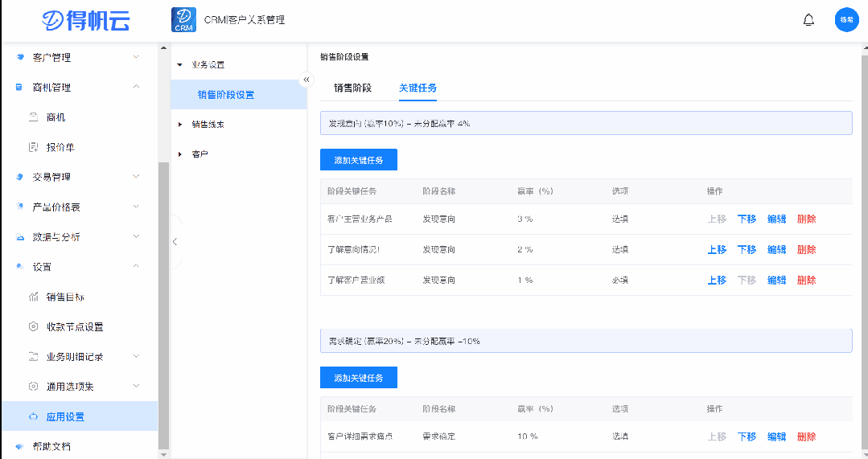The image size is (868, 459).
Task: Click the notification bell icon
Action: point(808,20)
